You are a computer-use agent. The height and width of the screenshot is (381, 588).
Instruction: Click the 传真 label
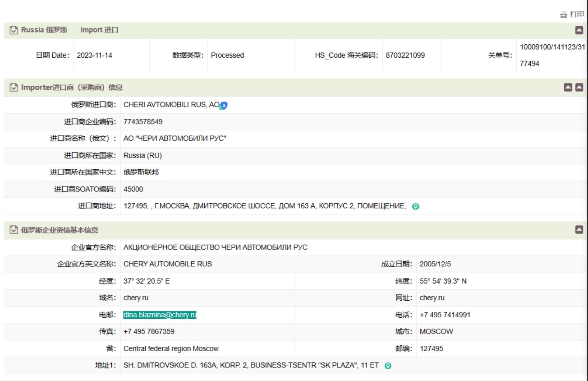click(107, 332)
